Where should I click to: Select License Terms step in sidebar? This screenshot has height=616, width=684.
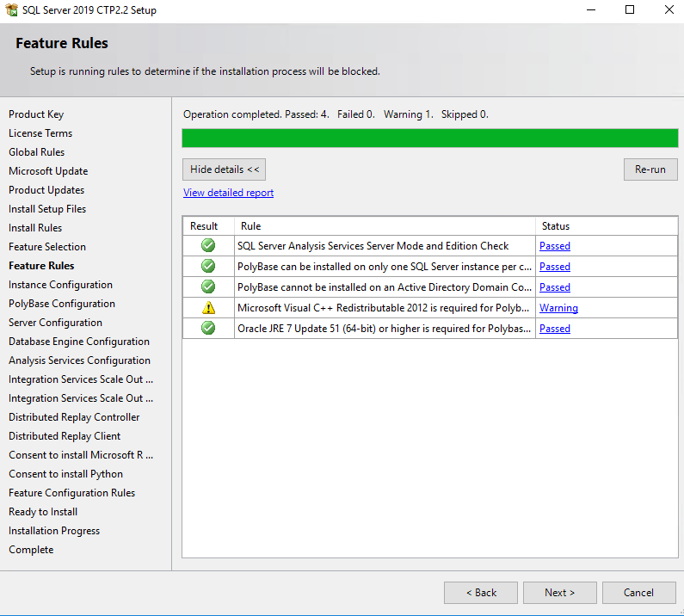[x=40, y=133]
